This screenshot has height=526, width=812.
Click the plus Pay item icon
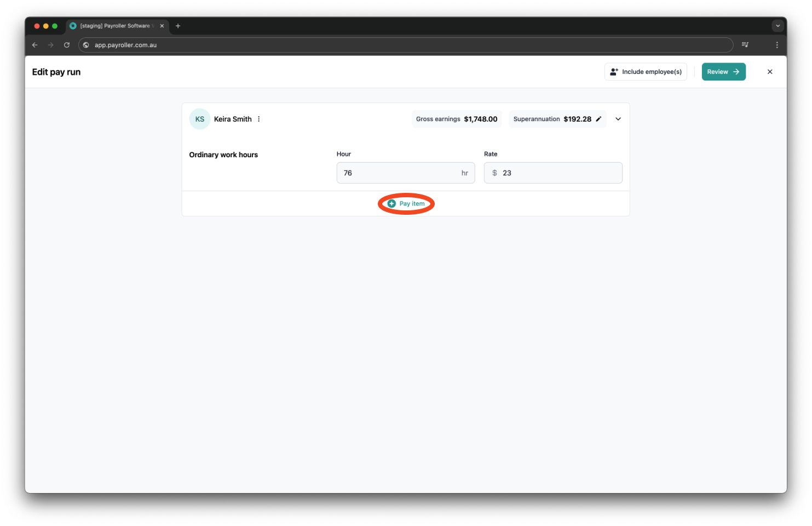point(391,204)
